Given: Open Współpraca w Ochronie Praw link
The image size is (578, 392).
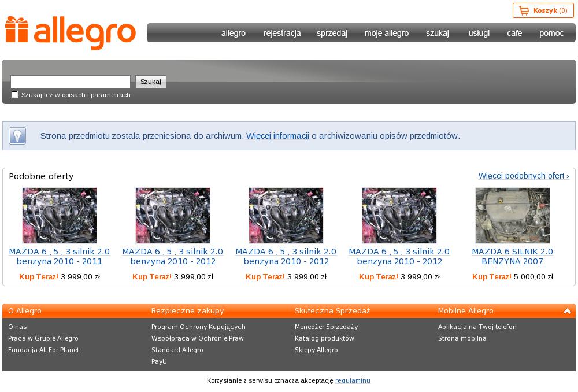Looking at the screenshot, I should point(198,338).
